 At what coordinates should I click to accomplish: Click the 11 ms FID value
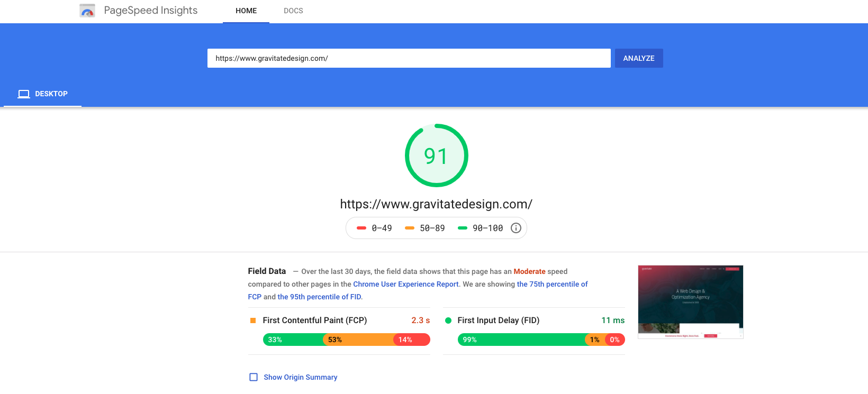click(613, 320)
